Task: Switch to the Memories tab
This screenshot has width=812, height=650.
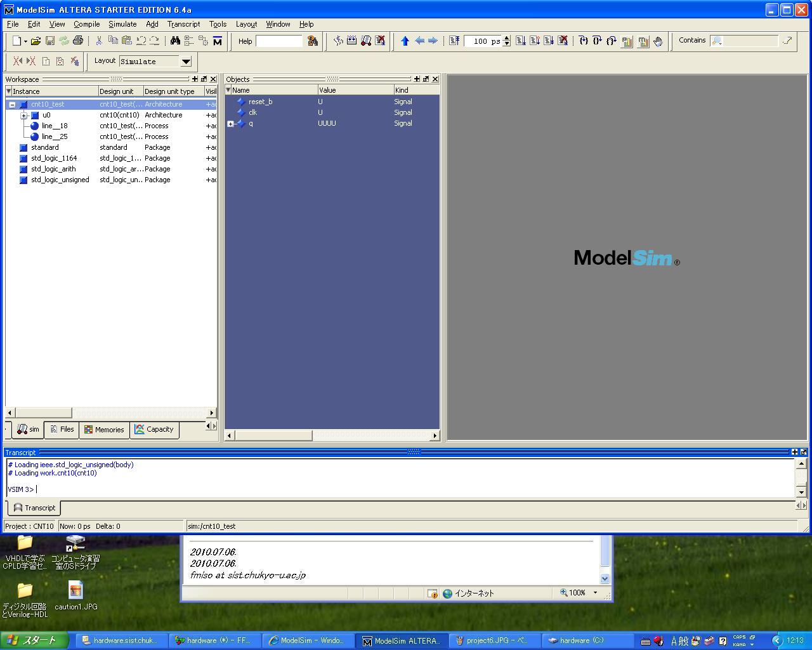Action: [x=104, y=430]
